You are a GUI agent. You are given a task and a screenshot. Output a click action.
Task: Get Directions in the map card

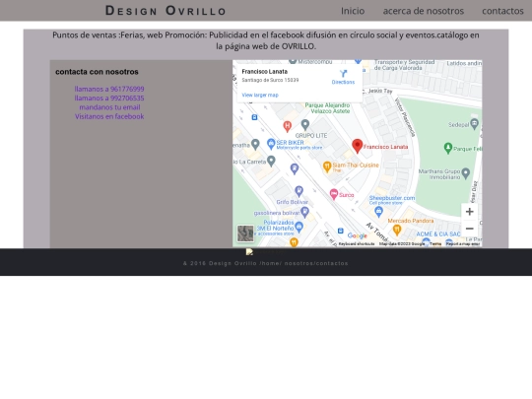click(x=343, y=77)
